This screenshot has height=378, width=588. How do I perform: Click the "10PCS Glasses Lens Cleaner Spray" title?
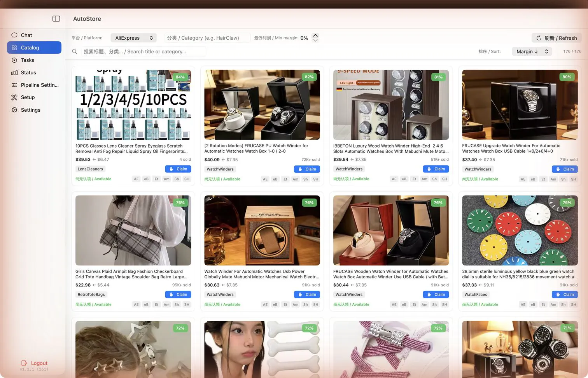[x=131, y=148]
